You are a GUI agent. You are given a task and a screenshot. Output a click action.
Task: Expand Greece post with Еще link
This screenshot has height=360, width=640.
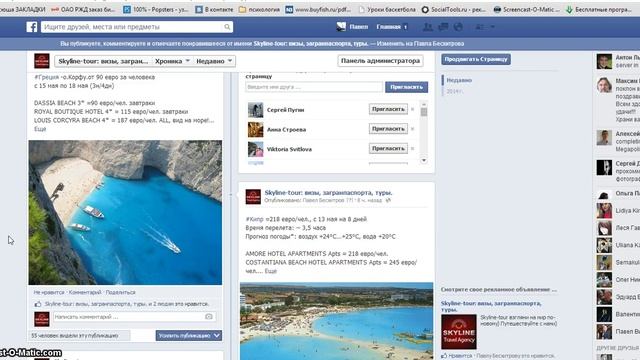(40, 129)
